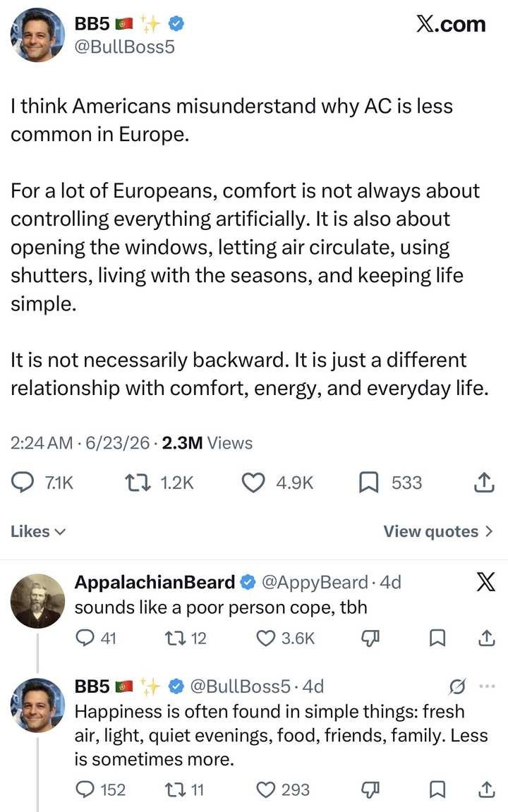
Task: Bookmark AppalachianBeard's comment
Action: (x=437, y=638)
